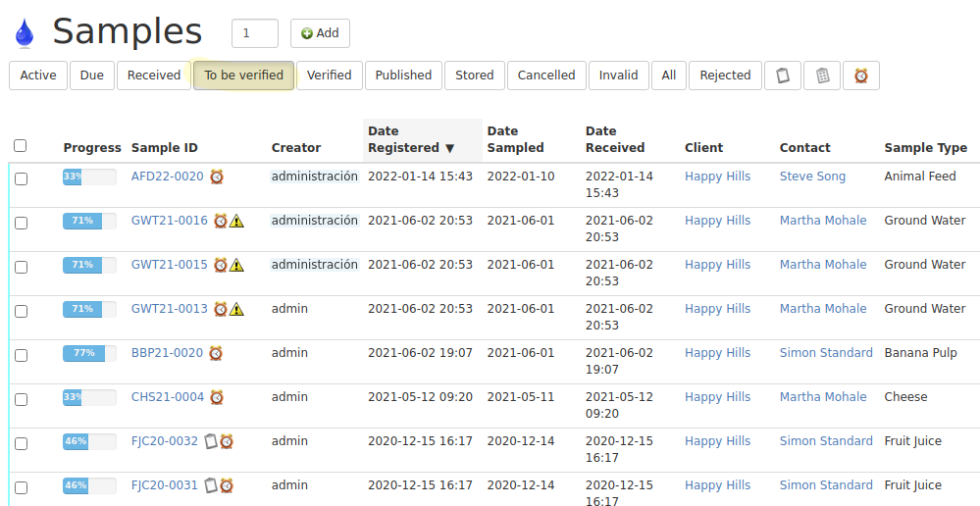Click the overdue alarm clock filter button
This screenshot has width=980, height=506.
[860, 76]
